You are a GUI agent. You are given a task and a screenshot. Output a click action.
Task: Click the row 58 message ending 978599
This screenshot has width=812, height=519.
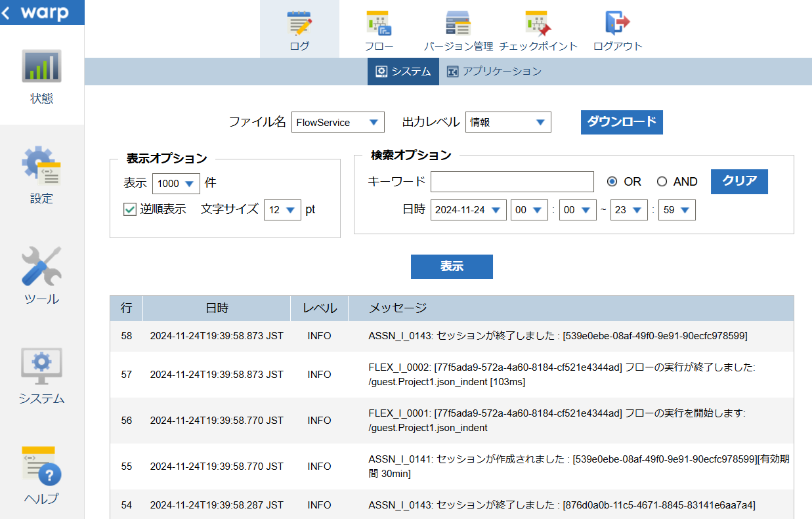point(558,336)
